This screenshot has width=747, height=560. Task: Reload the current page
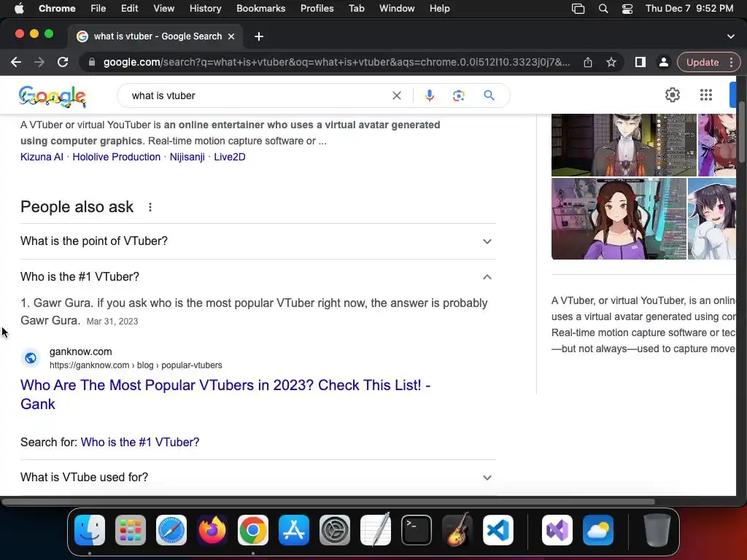(x=63, y=62)
